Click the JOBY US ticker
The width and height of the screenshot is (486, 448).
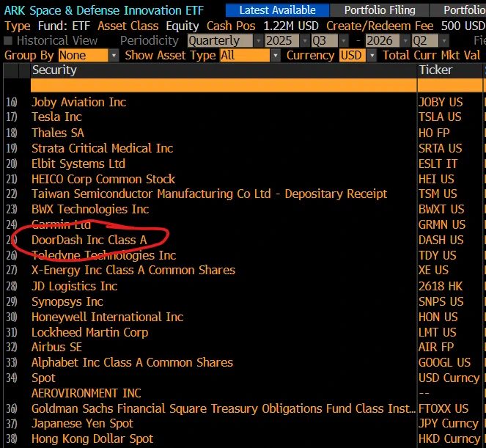(441, 102)
